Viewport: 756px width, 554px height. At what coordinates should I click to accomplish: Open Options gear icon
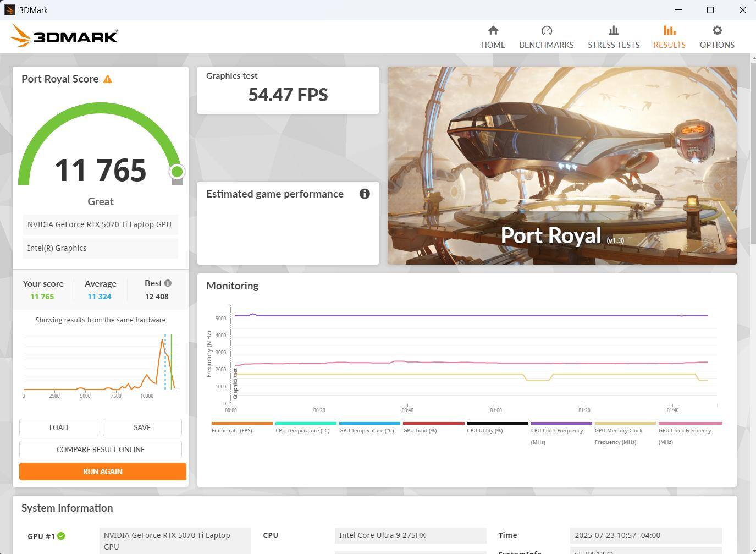tap(716, 31)
